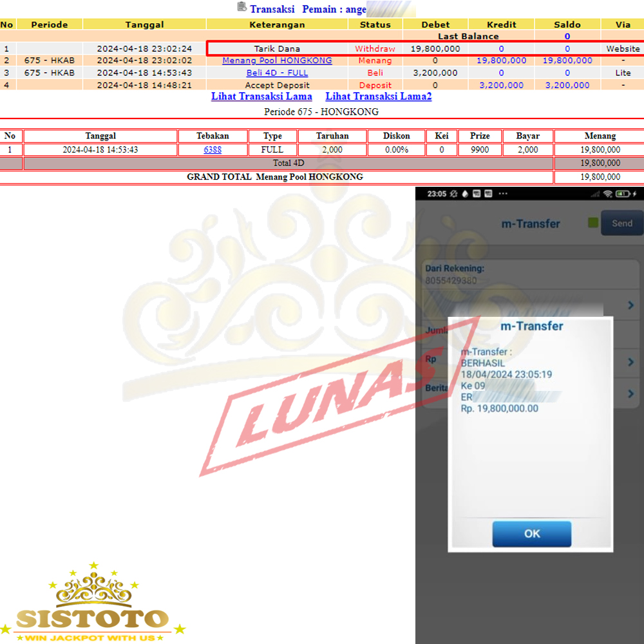Click the Last Balance value 0

coord(567,37)
